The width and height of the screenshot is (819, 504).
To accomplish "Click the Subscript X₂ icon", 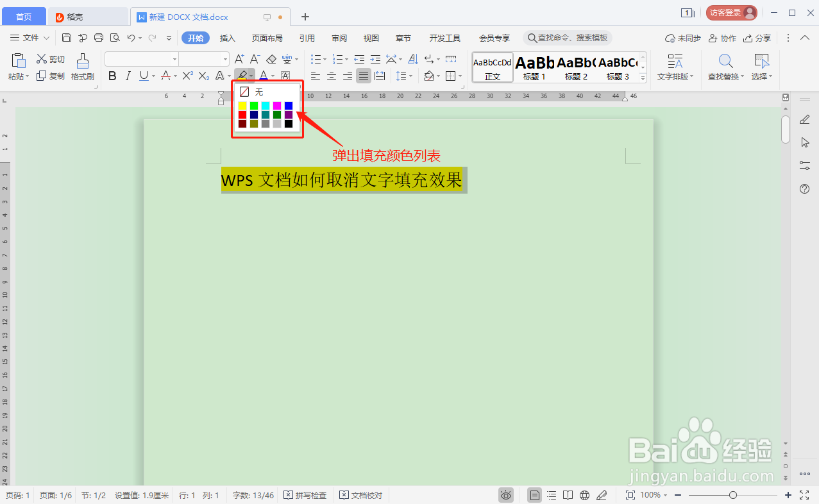I will [203, 76].
